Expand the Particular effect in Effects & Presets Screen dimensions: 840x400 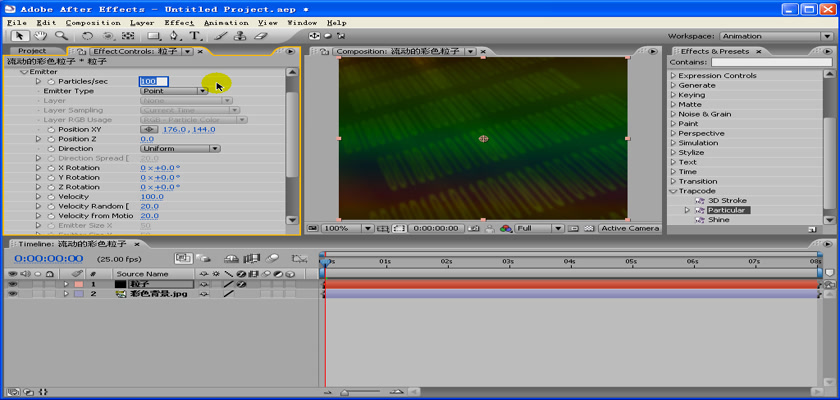click(687, 210)
